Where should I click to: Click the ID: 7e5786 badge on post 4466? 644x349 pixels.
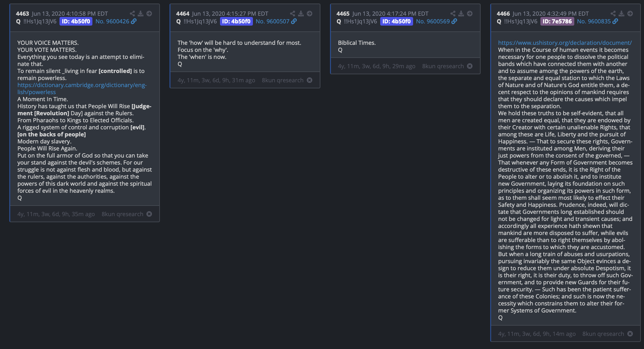pyautogui.click(x=557, y=21)
